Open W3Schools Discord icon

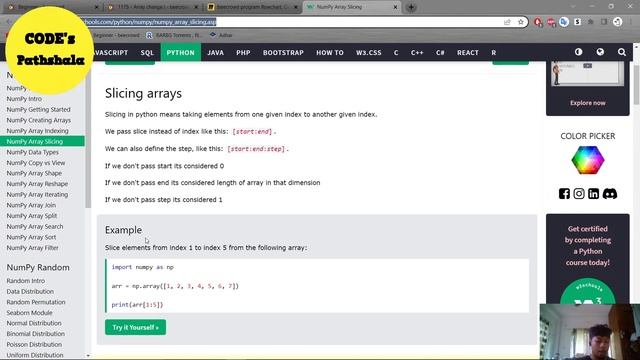tap(610, 193)
